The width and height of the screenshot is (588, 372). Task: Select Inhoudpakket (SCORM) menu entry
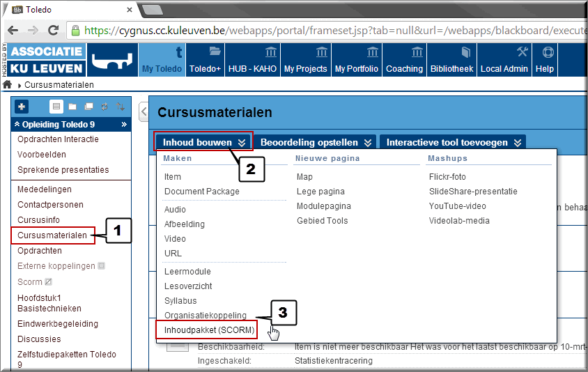(209, 330)
